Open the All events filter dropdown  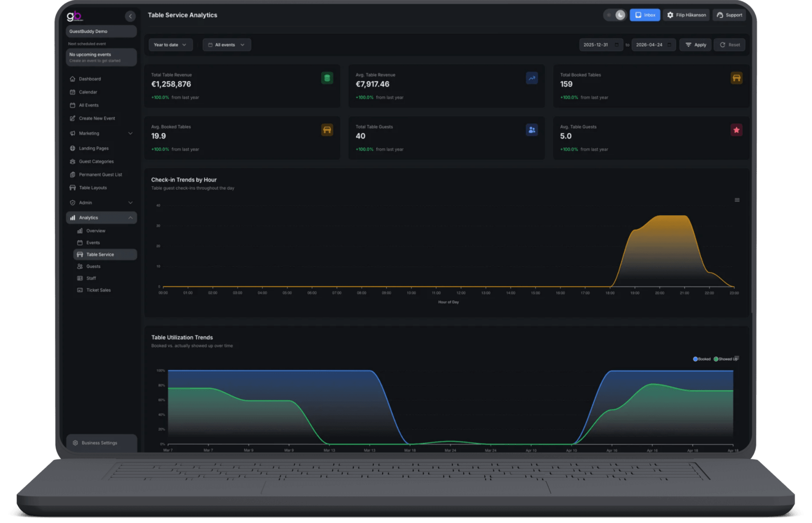tap(226, 45)
